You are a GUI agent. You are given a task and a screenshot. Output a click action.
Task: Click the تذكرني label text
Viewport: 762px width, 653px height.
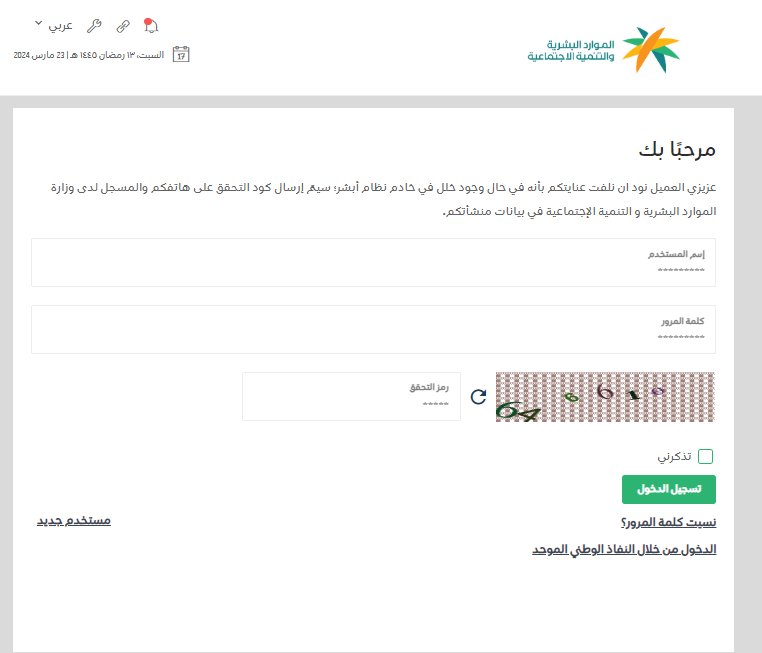(674, 457)
